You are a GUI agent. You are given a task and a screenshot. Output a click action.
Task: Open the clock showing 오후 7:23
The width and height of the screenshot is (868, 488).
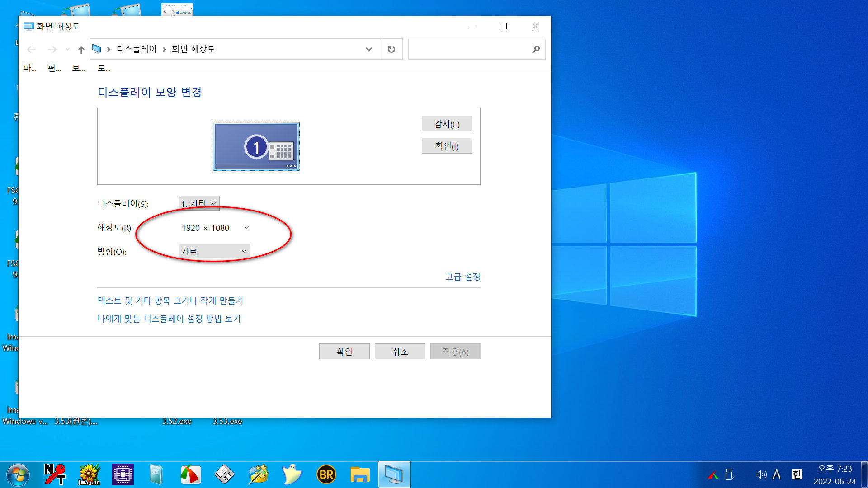pyautogui.click(x=835, y=475)
